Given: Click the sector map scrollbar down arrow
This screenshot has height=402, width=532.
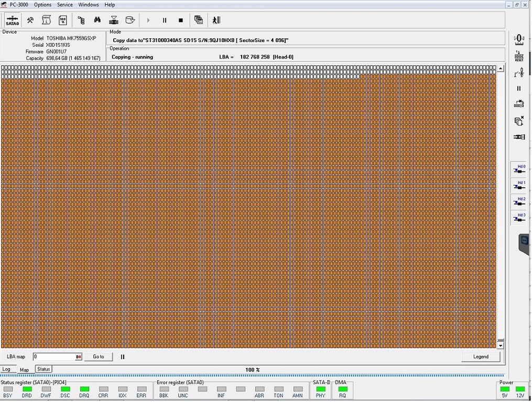Looking at the screenshot, I should [501, 345].
